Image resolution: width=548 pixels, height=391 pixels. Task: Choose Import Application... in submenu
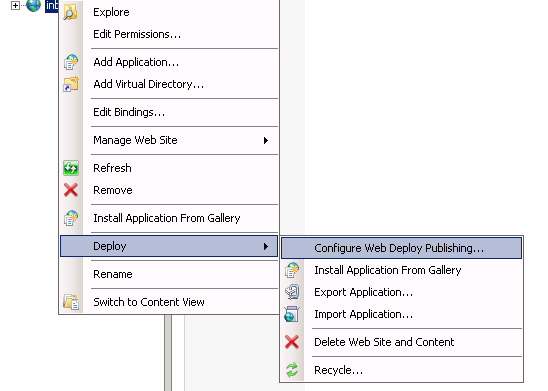(x=402, y=314)
